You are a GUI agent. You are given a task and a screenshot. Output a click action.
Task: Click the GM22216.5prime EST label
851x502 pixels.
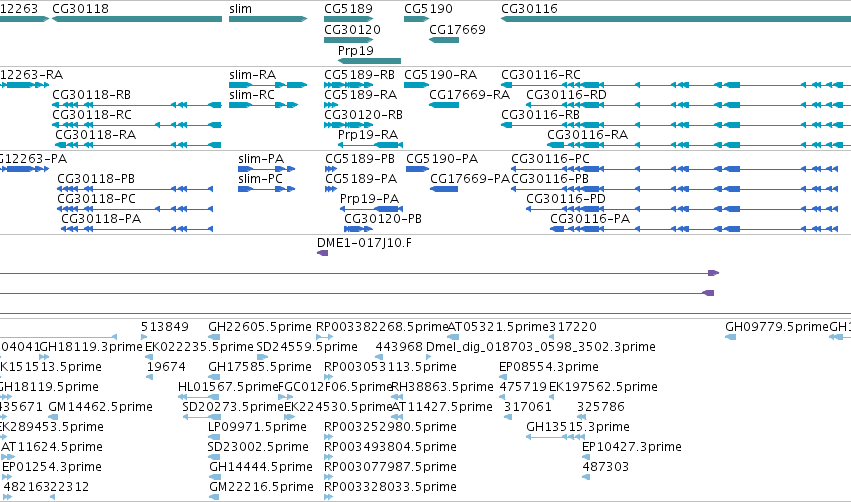(x=261, y=487)
